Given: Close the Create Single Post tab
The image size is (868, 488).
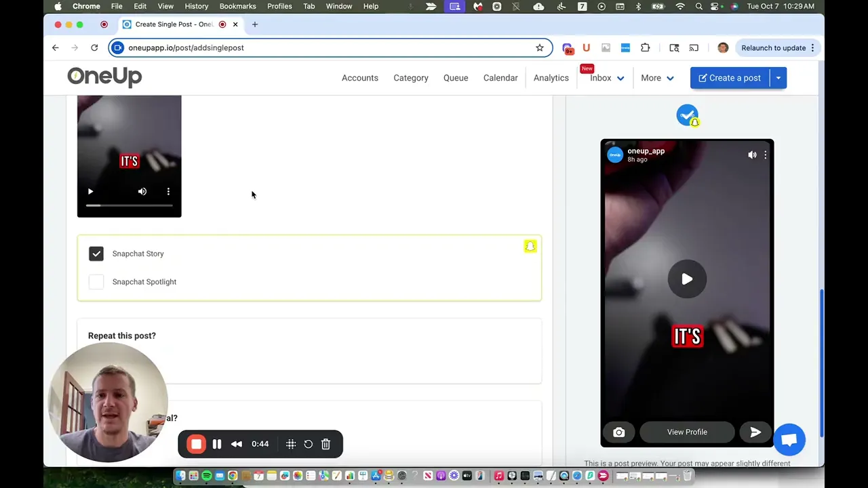Looking at the screenshot, I should 235,24.
